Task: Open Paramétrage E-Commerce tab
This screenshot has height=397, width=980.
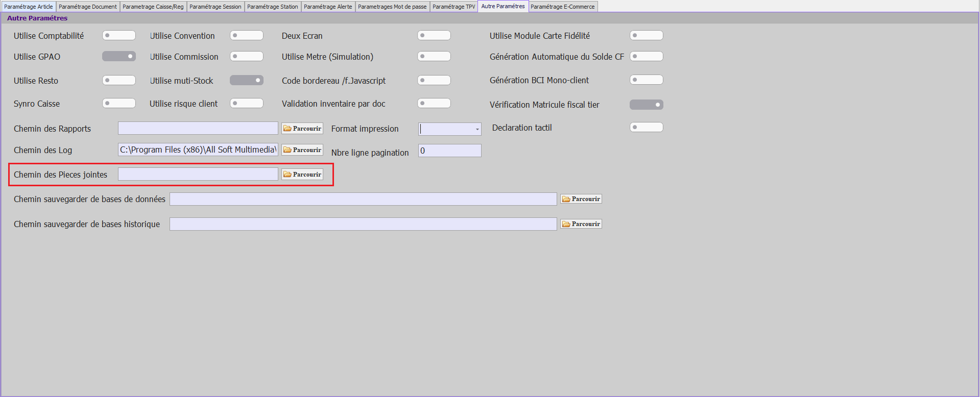Action: click(x=563, y=7)
